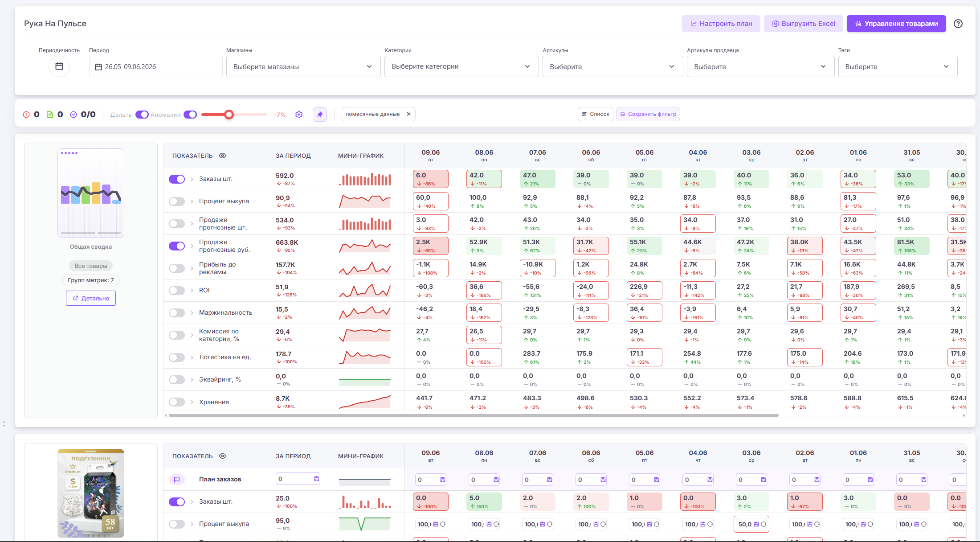Image resolution: width=980 pixels, height=542 pixels.
Task: Click the green document counter icon
Action: coord(50,115)
